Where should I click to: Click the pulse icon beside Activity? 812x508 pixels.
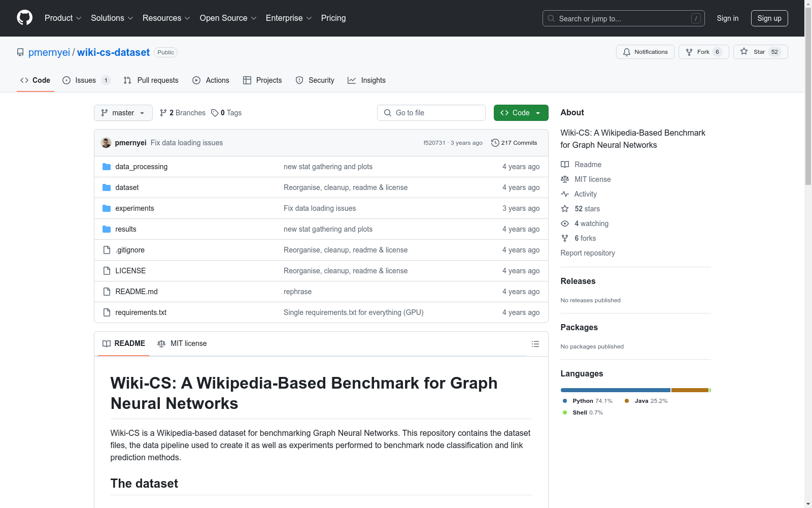(565, 194)
